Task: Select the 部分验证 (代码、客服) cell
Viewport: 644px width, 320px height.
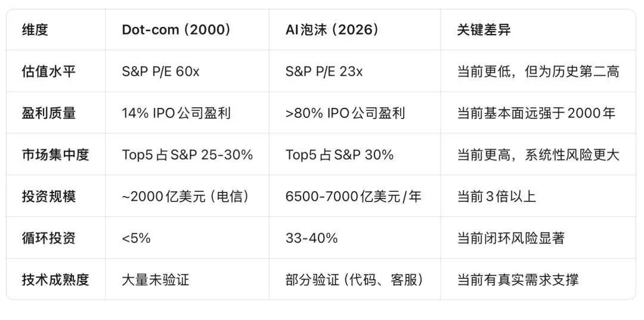Action: [x=354, y=279]
